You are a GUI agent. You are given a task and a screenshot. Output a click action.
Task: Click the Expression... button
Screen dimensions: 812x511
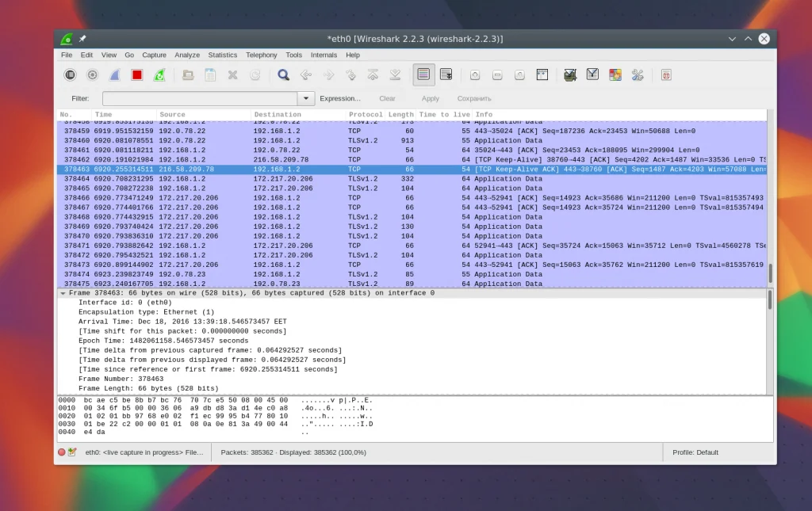point(339,98)
